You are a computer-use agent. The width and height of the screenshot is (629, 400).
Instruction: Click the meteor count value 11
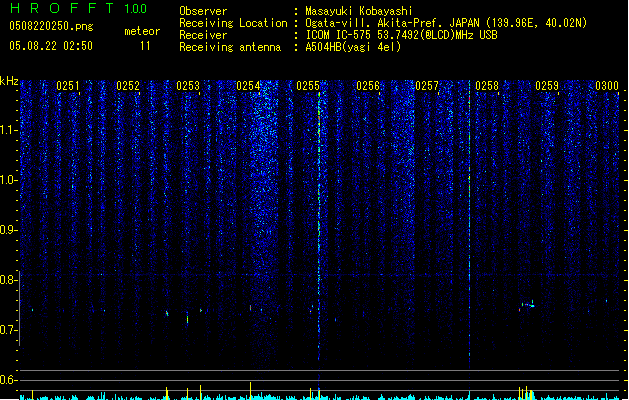click(145, 46)
